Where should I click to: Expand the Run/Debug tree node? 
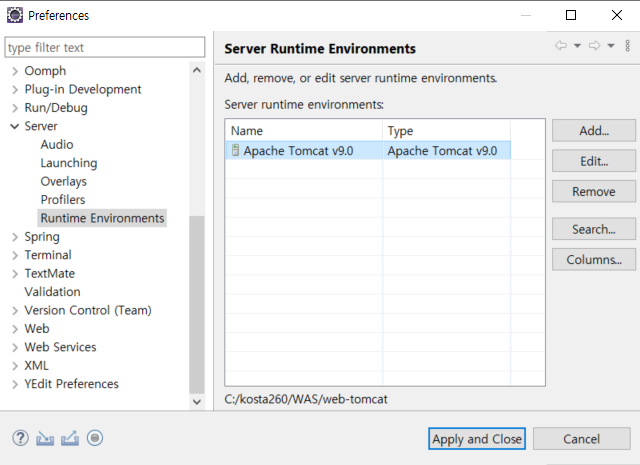click(x=15, y=108)
